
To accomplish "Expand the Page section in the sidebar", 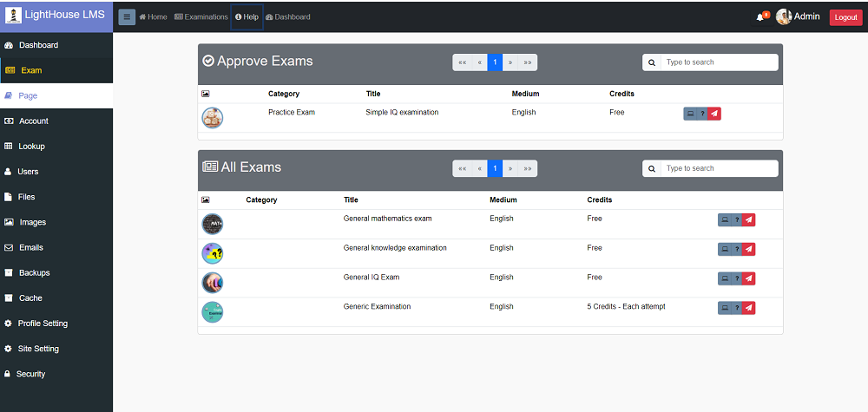I will tap(28, 95).
